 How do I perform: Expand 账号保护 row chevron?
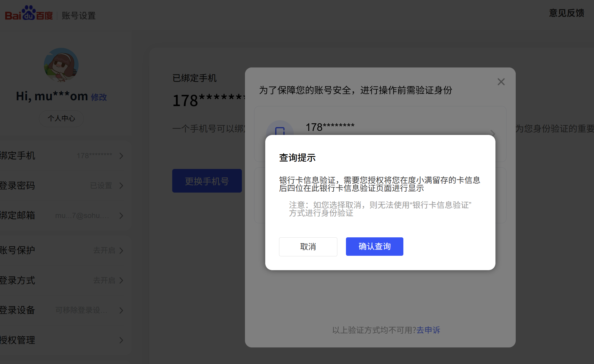[x=121, y=251]
